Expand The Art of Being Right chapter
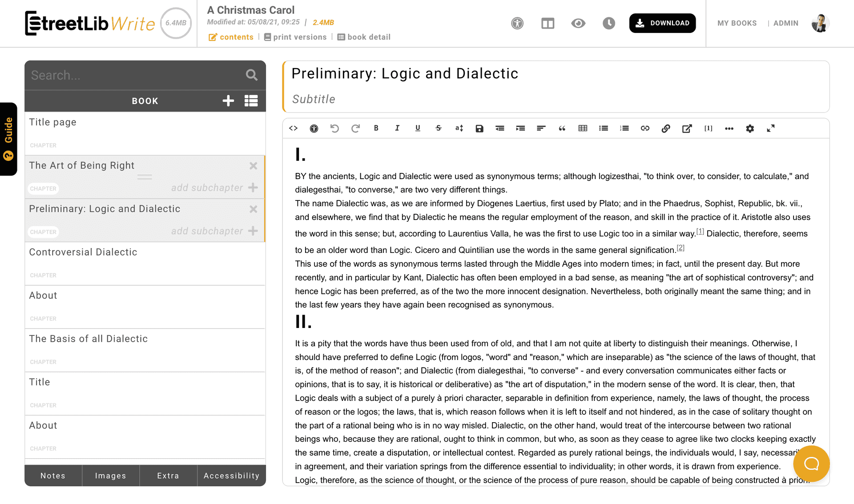 click(81, 165)
